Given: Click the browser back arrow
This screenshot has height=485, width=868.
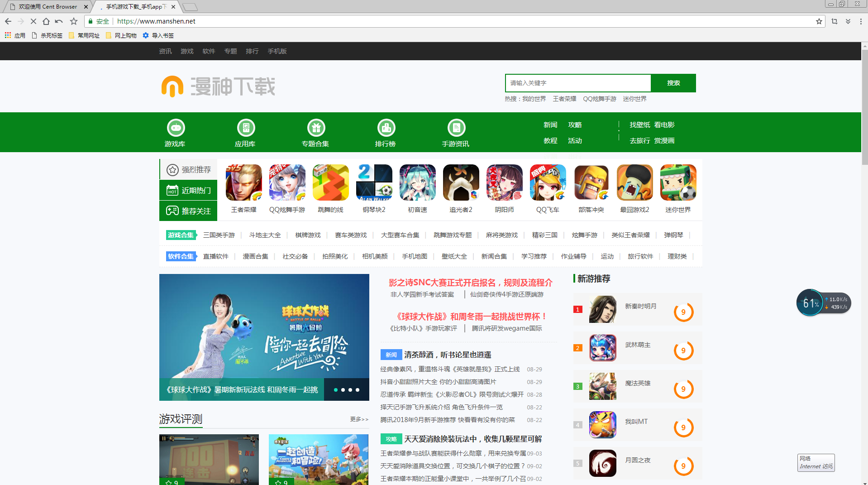Looking at the screenshot, I should [8, 21].
